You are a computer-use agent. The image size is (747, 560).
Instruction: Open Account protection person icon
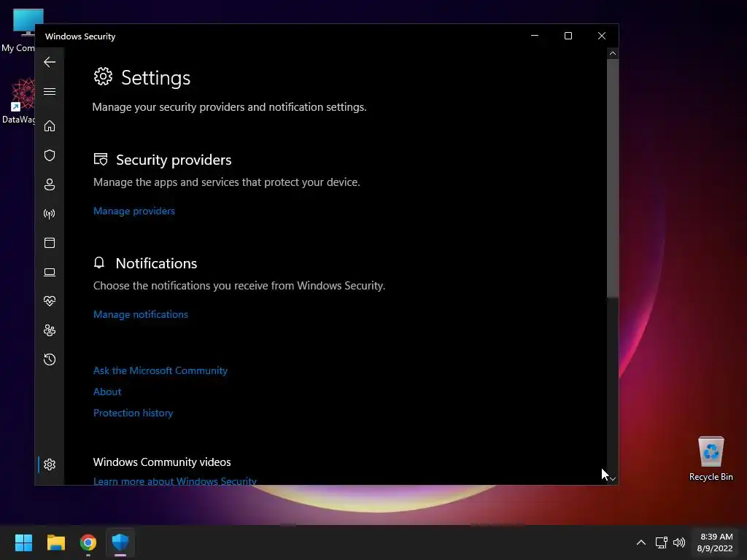click(x=50, y=184)
